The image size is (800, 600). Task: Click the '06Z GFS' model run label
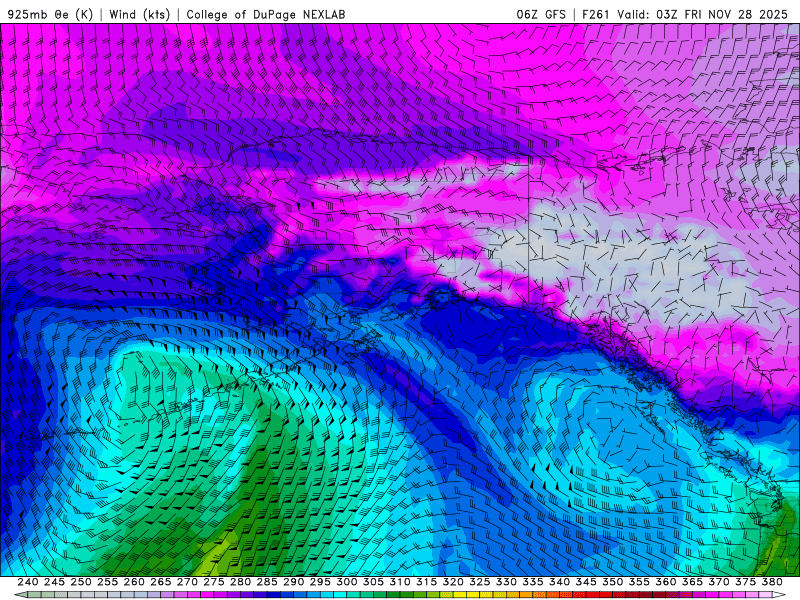541,14
